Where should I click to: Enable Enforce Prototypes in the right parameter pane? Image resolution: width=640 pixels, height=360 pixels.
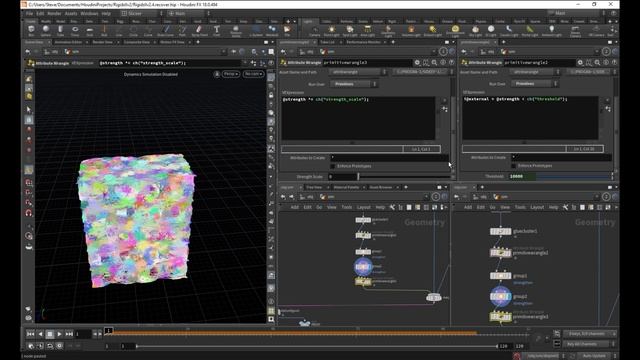click(513, 166)
